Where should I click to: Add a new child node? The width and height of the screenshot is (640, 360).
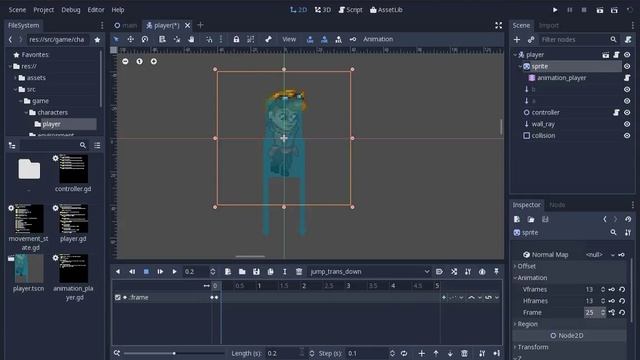click(517, 40)
